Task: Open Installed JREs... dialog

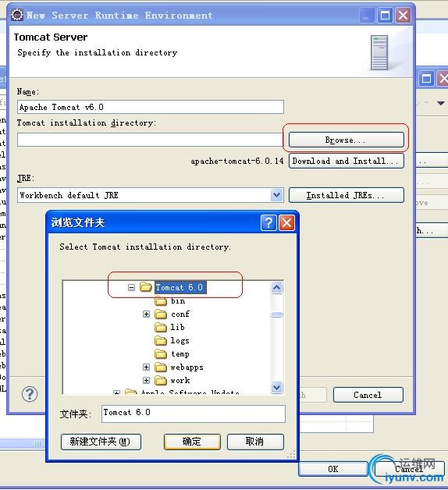Action: 346,195
